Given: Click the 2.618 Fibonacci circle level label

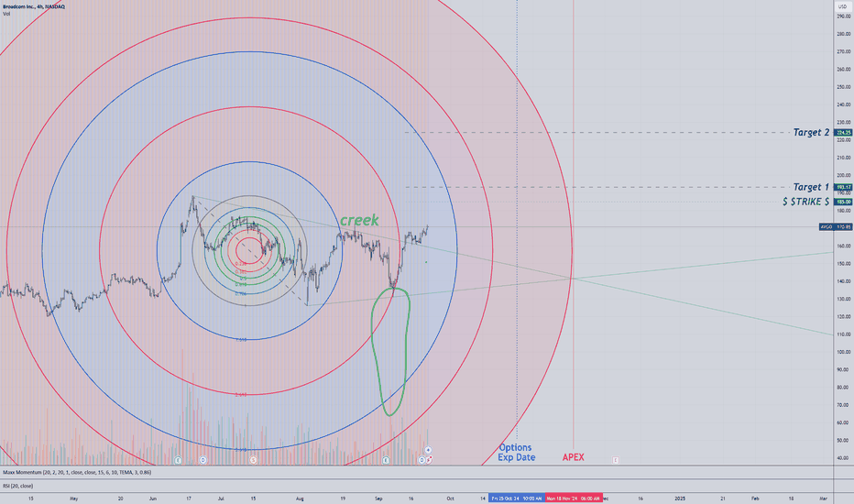Looking at the screenshot, I should pyautogui.click(x=241, y=394).
